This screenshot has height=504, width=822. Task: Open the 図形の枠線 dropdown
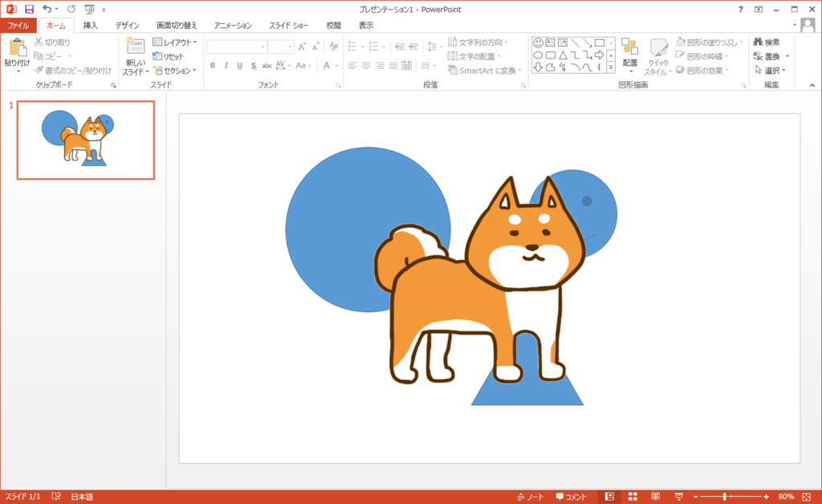coord(706,55)
